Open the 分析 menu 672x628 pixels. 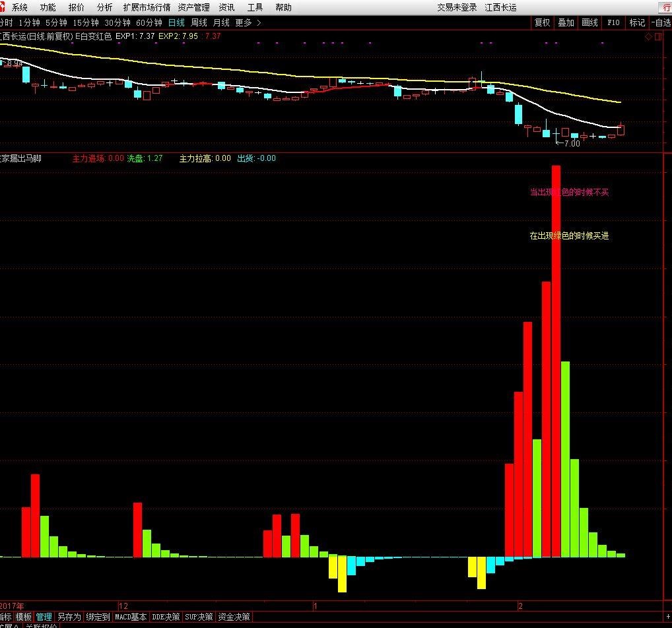[104, 7]
